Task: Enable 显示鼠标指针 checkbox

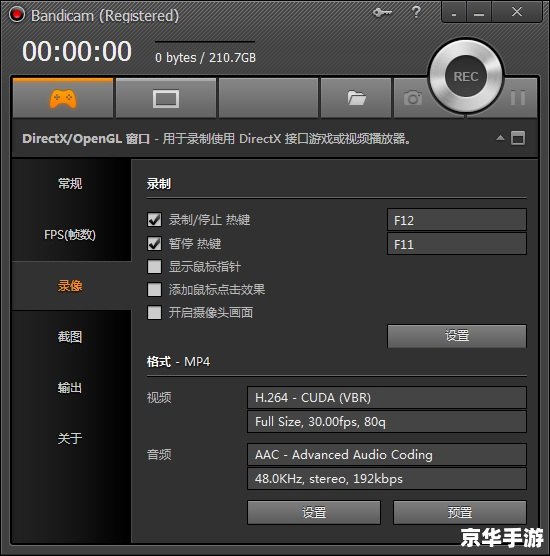Action: (x=154, y=266)
